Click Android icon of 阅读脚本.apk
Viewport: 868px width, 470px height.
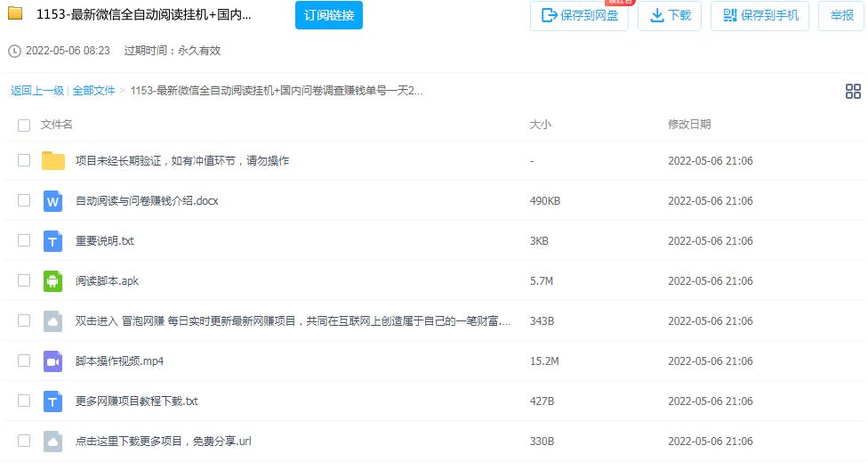click(52, 281)
